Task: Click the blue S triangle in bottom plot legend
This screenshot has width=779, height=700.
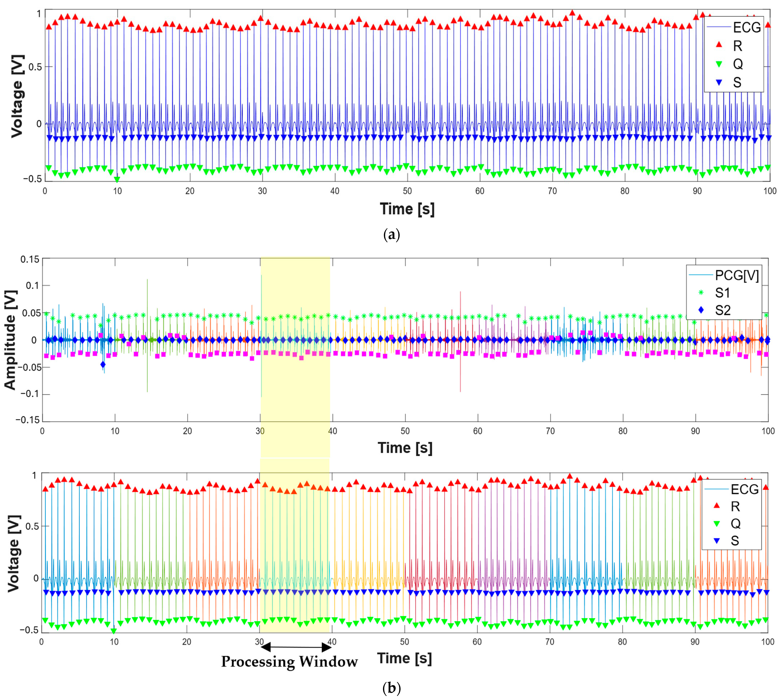Action: click(x=716, y=540)
